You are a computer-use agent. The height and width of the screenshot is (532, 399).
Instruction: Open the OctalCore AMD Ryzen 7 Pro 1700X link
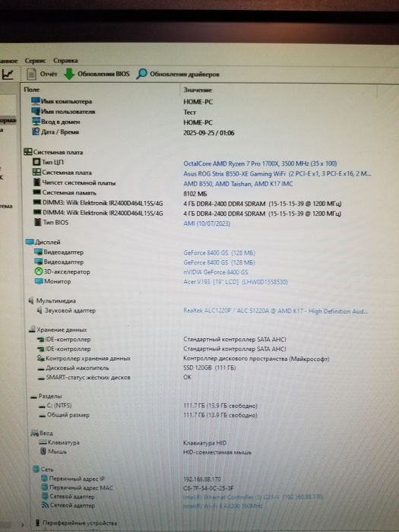pos(260,163)
